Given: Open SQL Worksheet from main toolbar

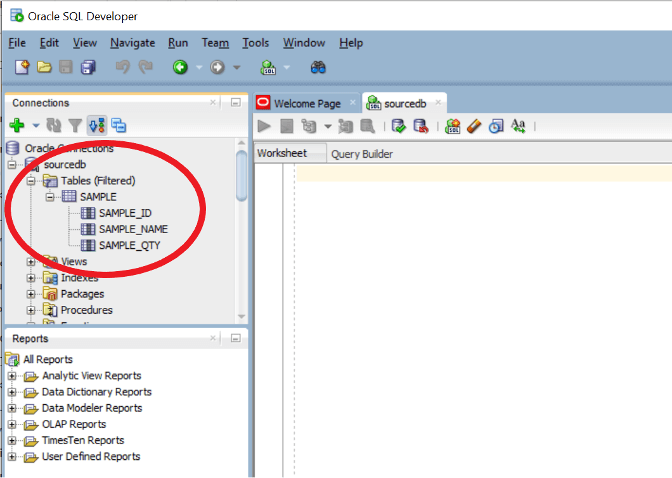Looking at the screenshot, I should [268, 67].
